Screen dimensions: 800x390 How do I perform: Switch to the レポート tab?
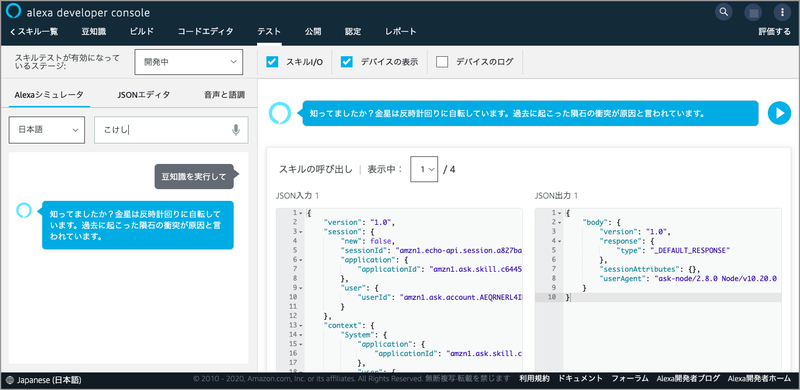[401, 32]
